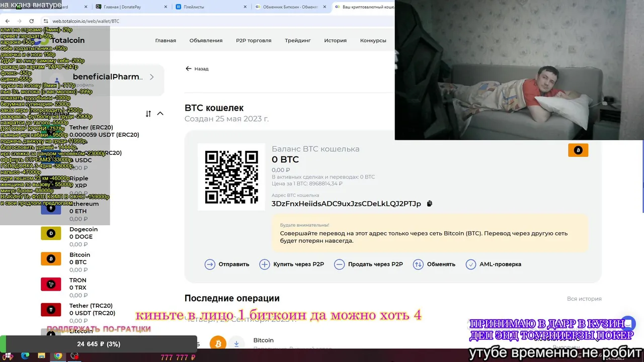Click the Bitcoin operation row label

(x=264, y=340)
